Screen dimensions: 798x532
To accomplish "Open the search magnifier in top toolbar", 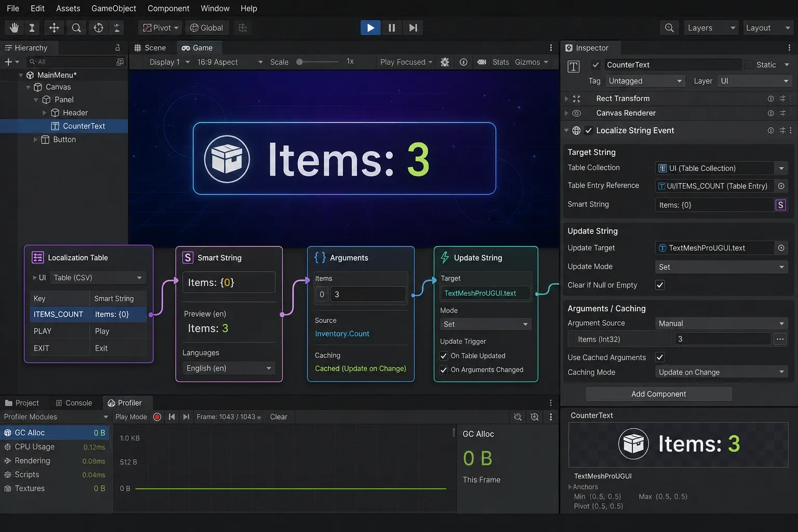I will 669,28.
